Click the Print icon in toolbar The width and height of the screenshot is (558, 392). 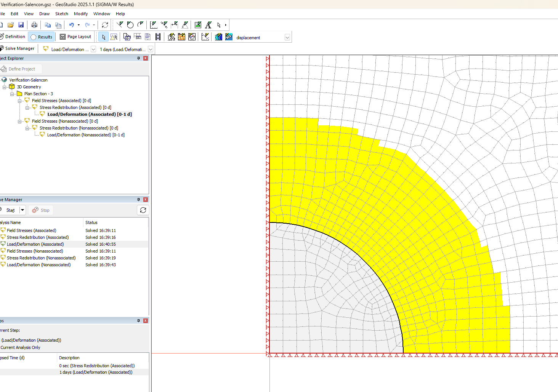point(34,25)
